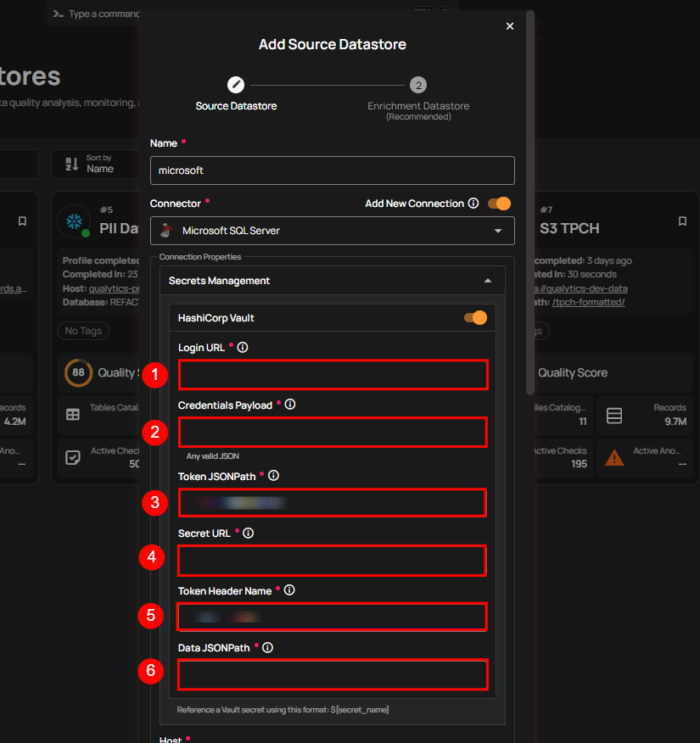Click info icon next to Add New Connection
The image size is (700, 743).
(473, 204)
